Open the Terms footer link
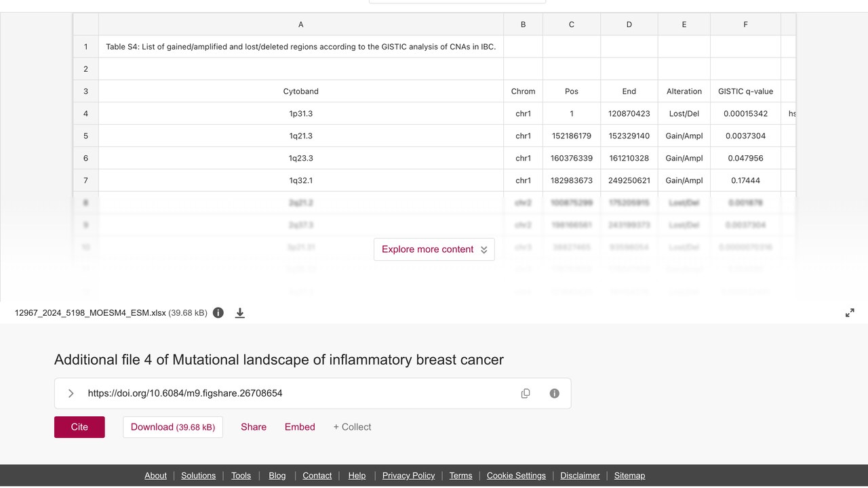The height and width of the screenshot is (488, 868). (461, 476)
